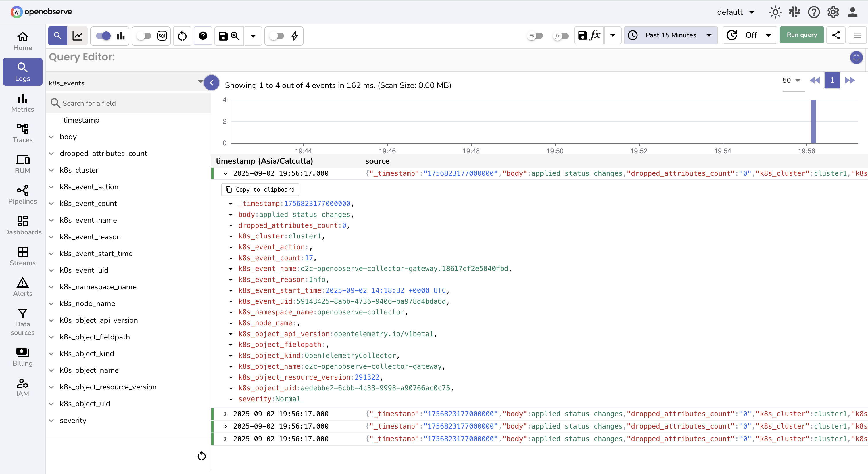Go to the Dashboards section
Image resolution: width=868 pixels, height=474 pixels.
(22, 225)
